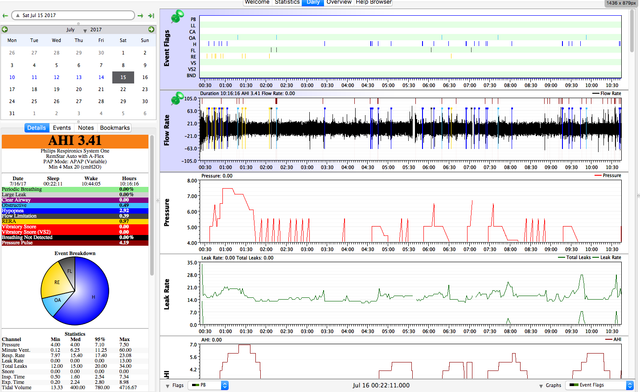This screenshot has height=392, width=640.
Task: Click the Minute Vent. statistics row
Action: click(x=75, y=350)
